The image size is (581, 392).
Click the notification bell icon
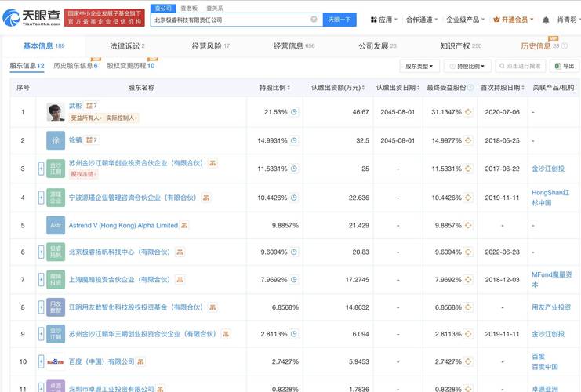pos(546,20)
